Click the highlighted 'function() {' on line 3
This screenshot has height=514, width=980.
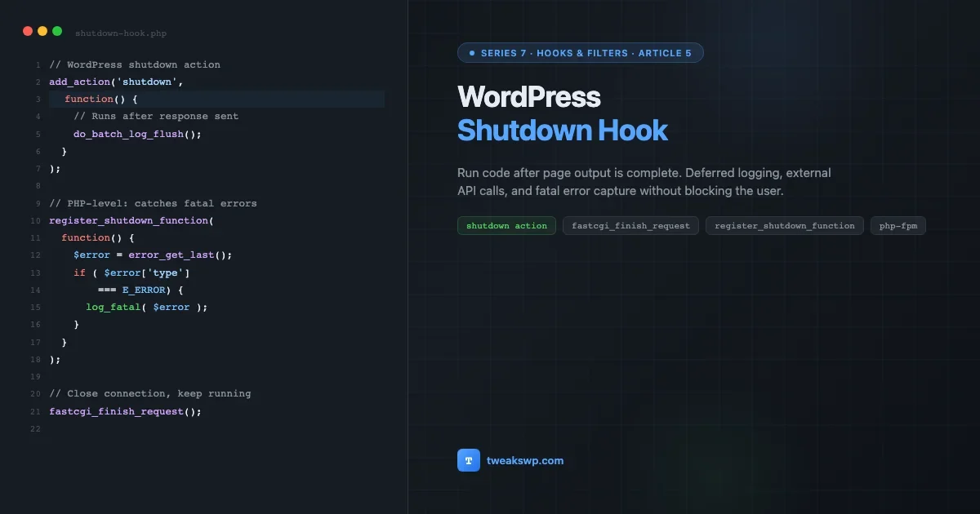point(101,99)
